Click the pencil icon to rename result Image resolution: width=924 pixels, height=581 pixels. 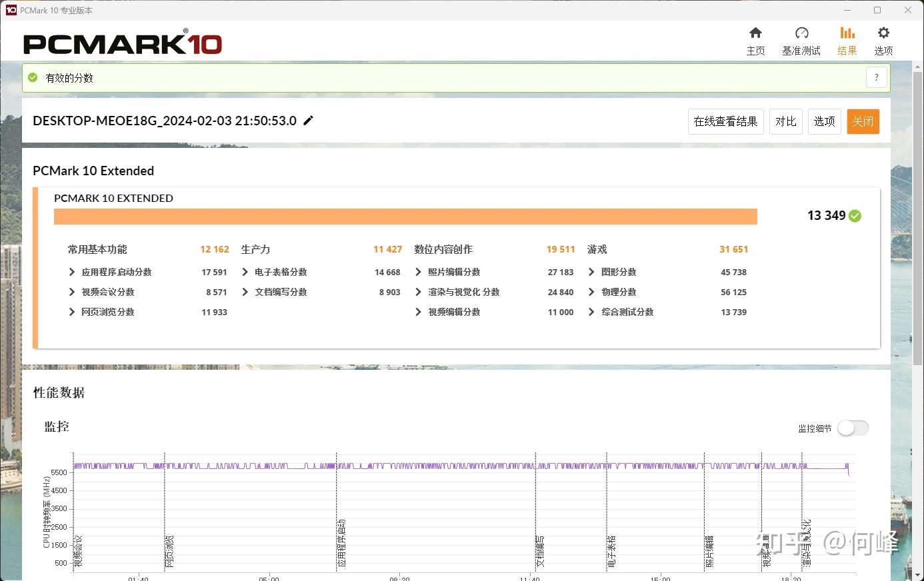pos(308,121)
